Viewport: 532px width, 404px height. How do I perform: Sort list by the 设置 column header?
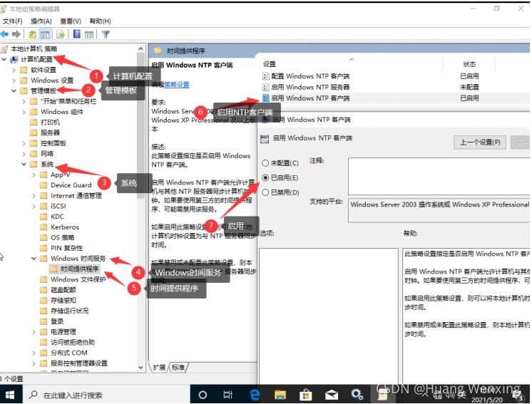click(270, 64)
